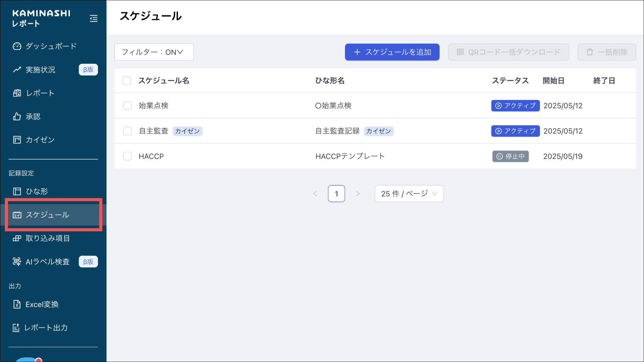Select page 1 in pagination
644x362 pixels.
coord(336,194)
